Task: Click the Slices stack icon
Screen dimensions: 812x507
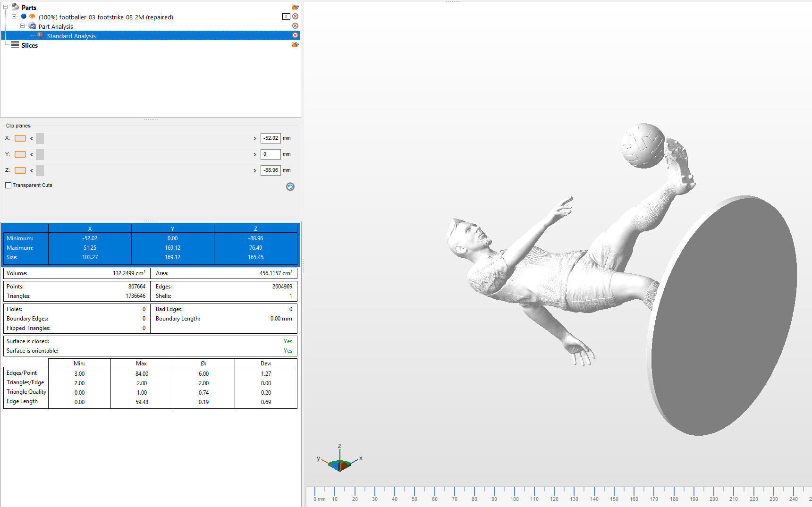Action: (x=15, y=45)
